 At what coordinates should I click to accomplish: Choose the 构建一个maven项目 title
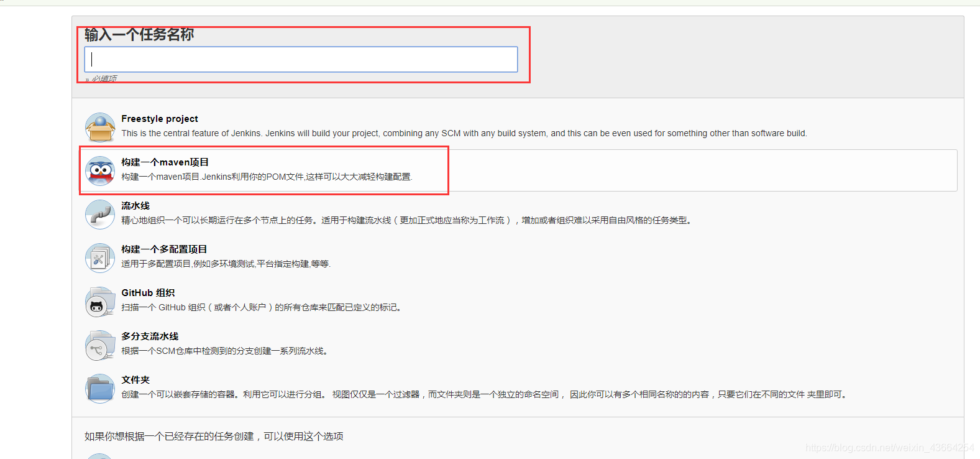tap(165, 162)
